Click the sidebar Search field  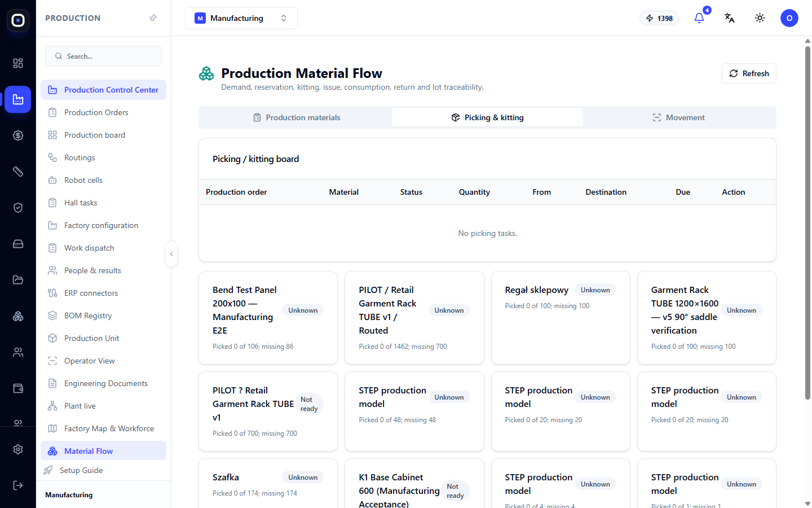click(103, 56)
